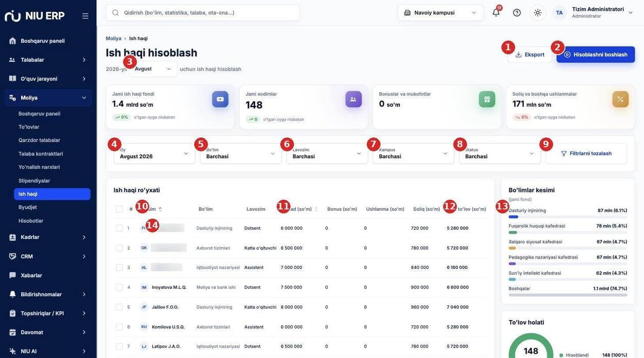The height and width of the screenshot is (358, 644).
Task: Open To'lovlar in the Moliya submenu
Action: coord(29,127)
